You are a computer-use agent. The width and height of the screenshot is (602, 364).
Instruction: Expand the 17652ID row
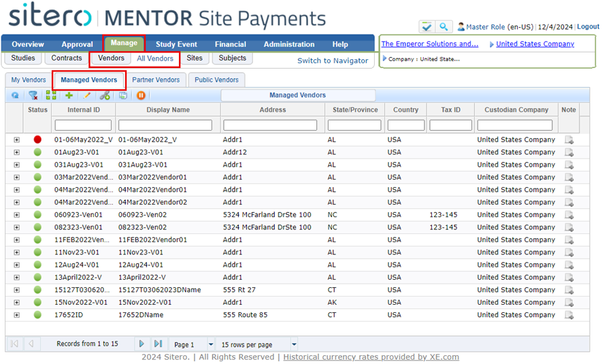coord(16,315)
